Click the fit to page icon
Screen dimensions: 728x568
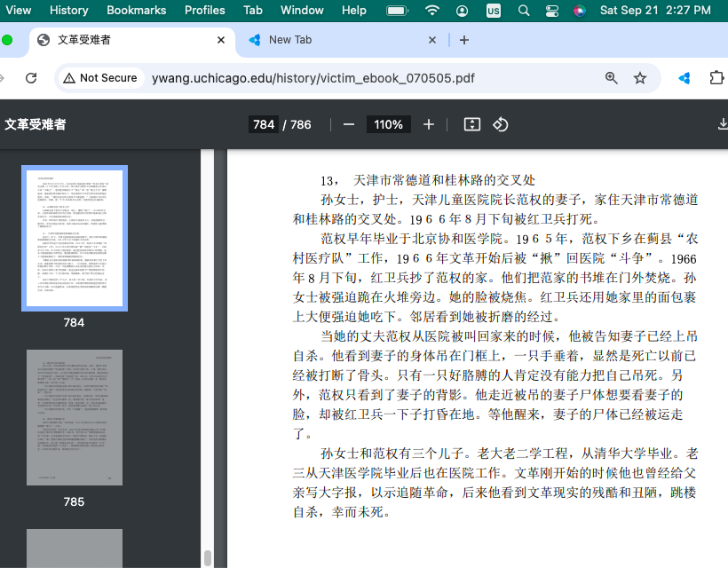[x=472, y=124]
